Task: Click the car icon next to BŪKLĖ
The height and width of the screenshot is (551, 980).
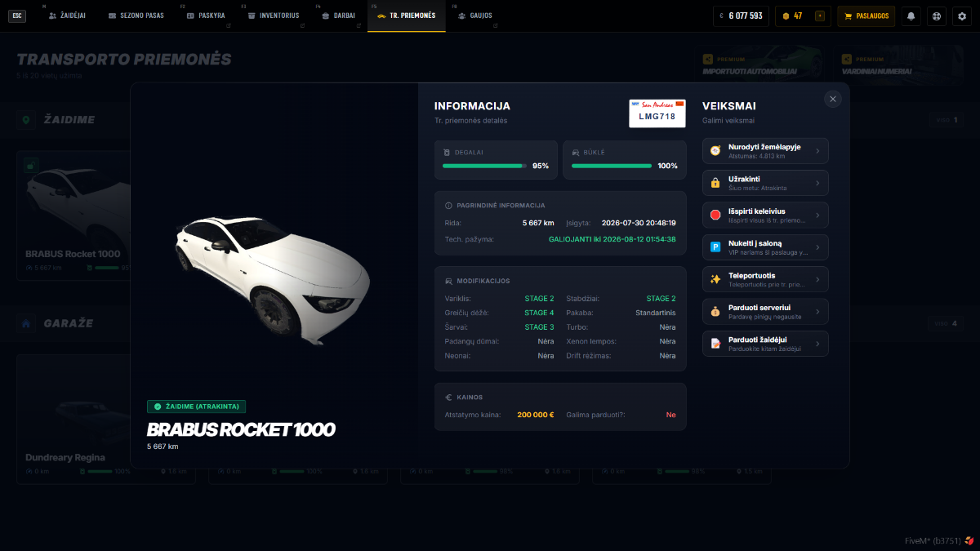Action: tap(576, 153)
